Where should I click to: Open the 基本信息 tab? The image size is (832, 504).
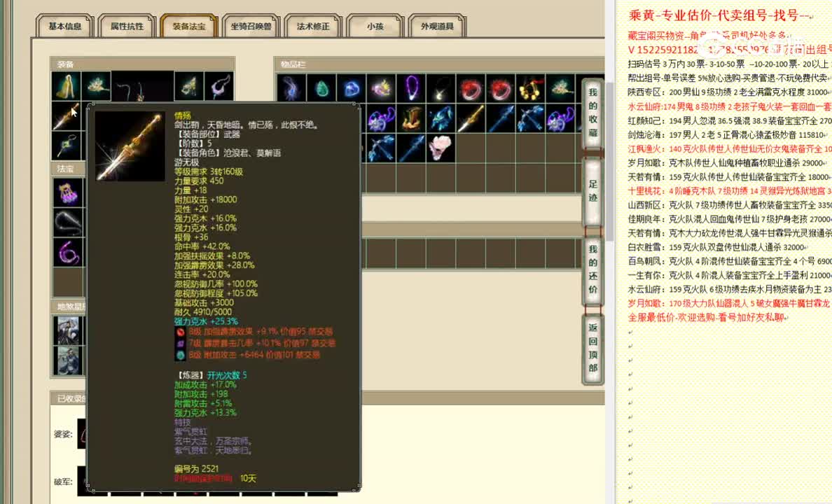64,26
